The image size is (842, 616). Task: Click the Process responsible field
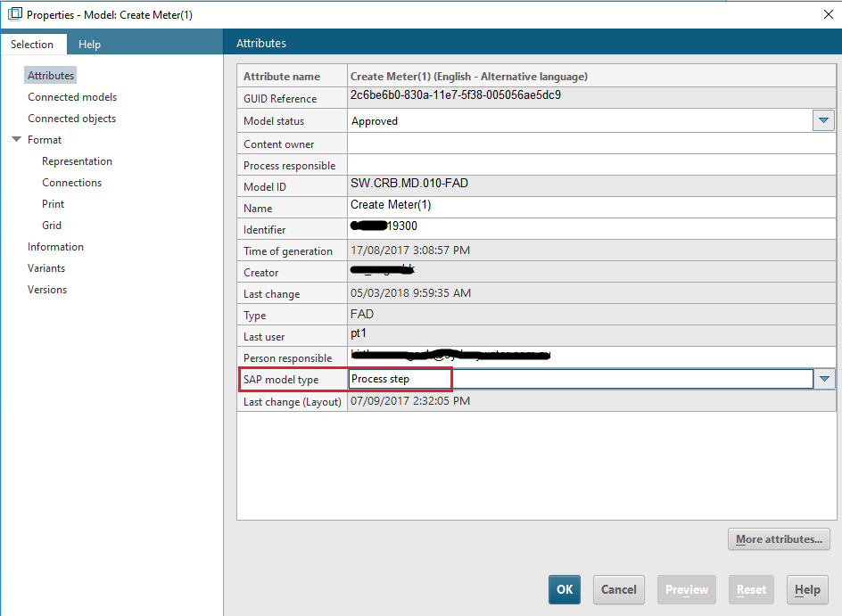point(589,165)
